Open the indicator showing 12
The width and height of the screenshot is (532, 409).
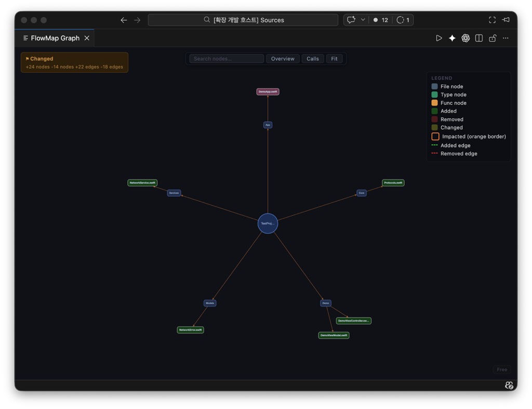point(380,20)
